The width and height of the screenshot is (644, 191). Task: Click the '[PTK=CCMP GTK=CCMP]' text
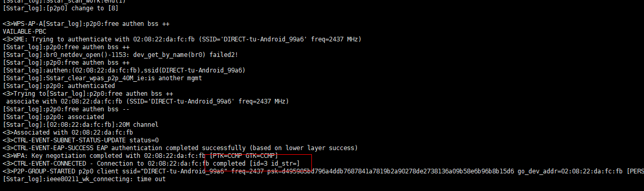click(244, 156)
